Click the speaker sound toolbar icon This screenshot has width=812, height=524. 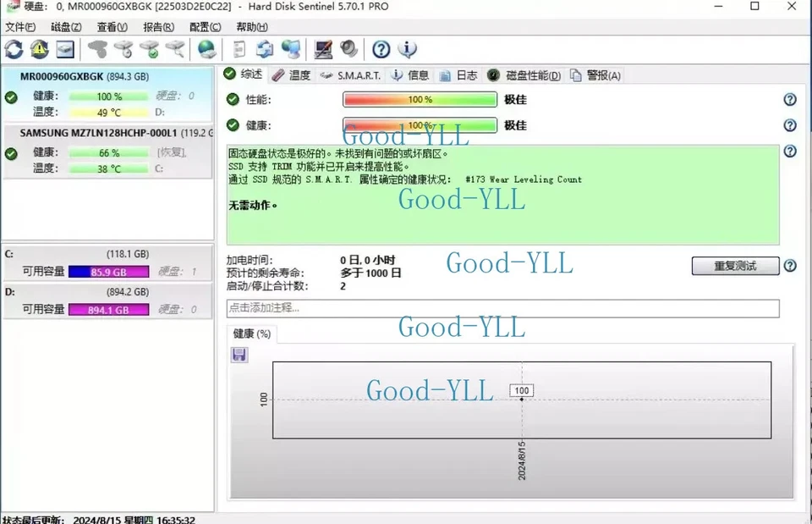(349, 49)
